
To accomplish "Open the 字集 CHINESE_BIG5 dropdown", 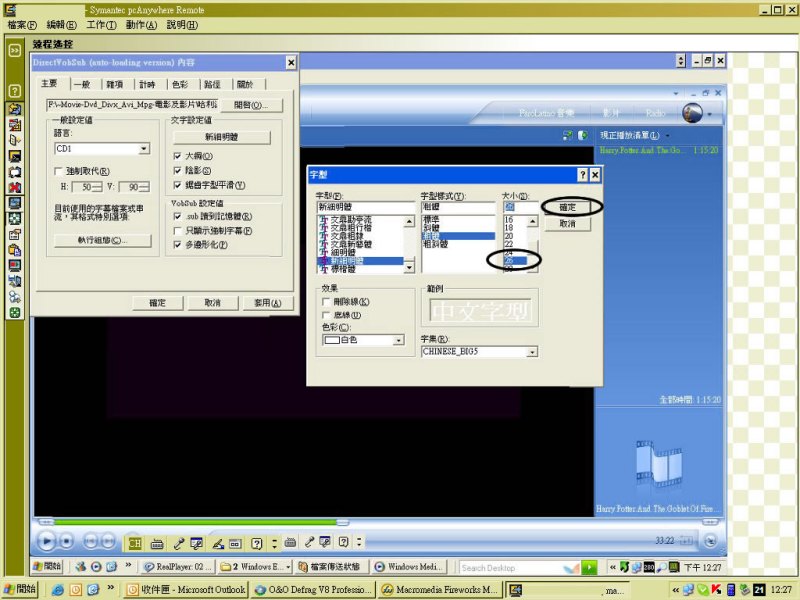I will [x=533, y=352].
